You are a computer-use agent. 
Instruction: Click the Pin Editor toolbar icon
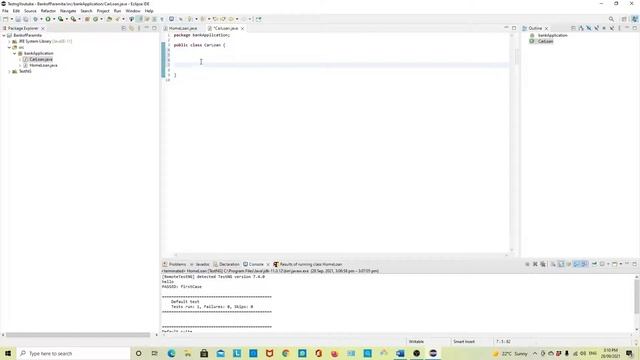click(259, 19)
